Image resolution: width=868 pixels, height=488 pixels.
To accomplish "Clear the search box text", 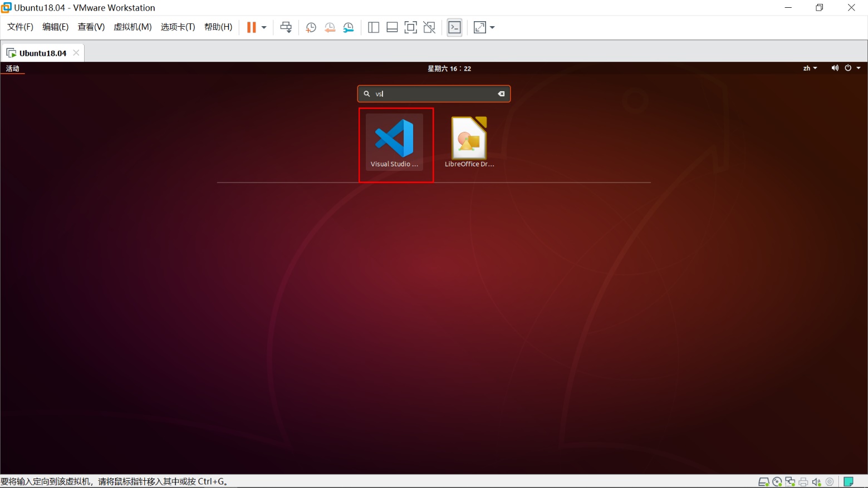I will [x=501, y=94].
